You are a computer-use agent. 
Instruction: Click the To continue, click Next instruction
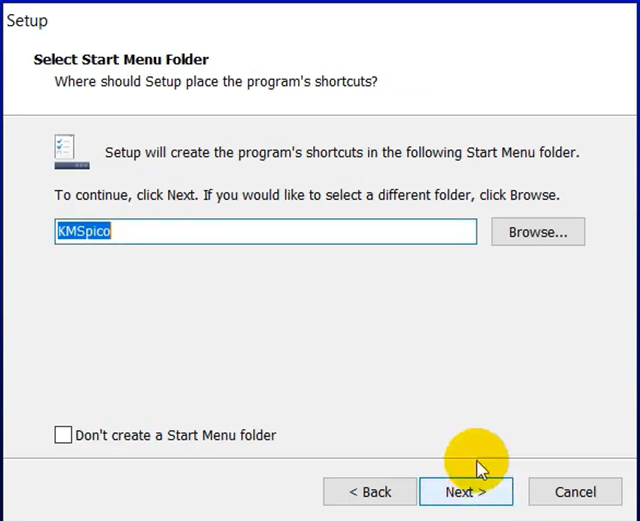tap(307, 195)
